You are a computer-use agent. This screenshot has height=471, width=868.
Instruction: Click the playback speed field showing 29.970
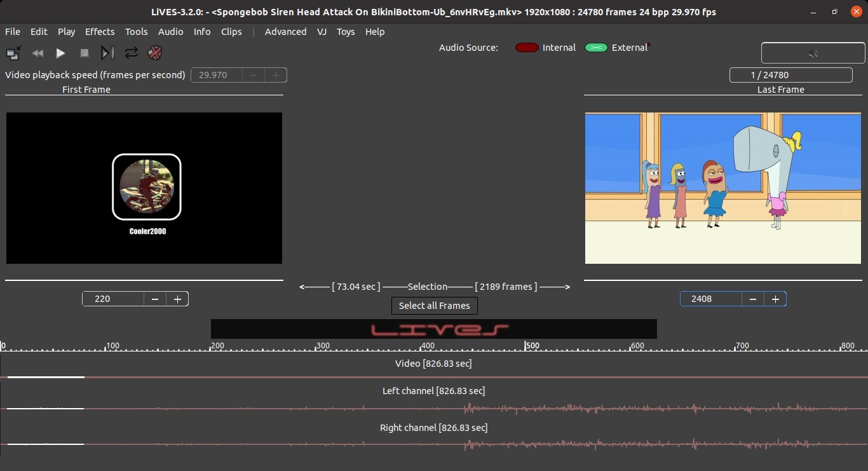[217, 75]
